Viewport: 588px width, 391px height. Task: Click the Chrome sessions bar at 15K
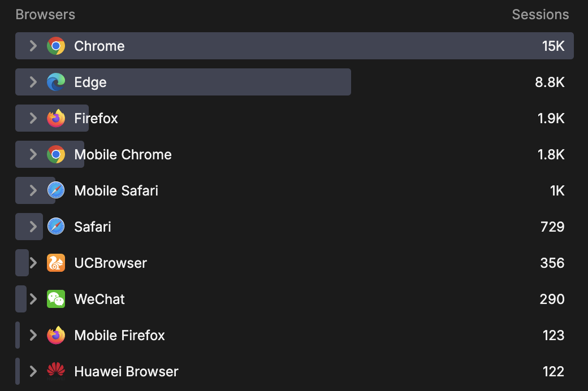tap(339, 46)
